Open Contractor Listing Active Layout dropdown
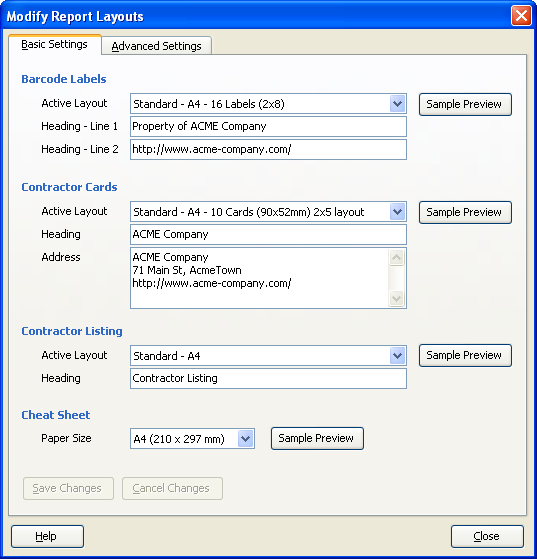This screenshot has height=559, width=537. tap(397, 355)
